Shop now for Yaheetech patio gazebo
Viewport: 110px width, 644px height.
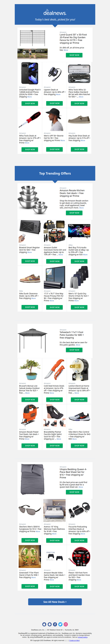point(74,350)
